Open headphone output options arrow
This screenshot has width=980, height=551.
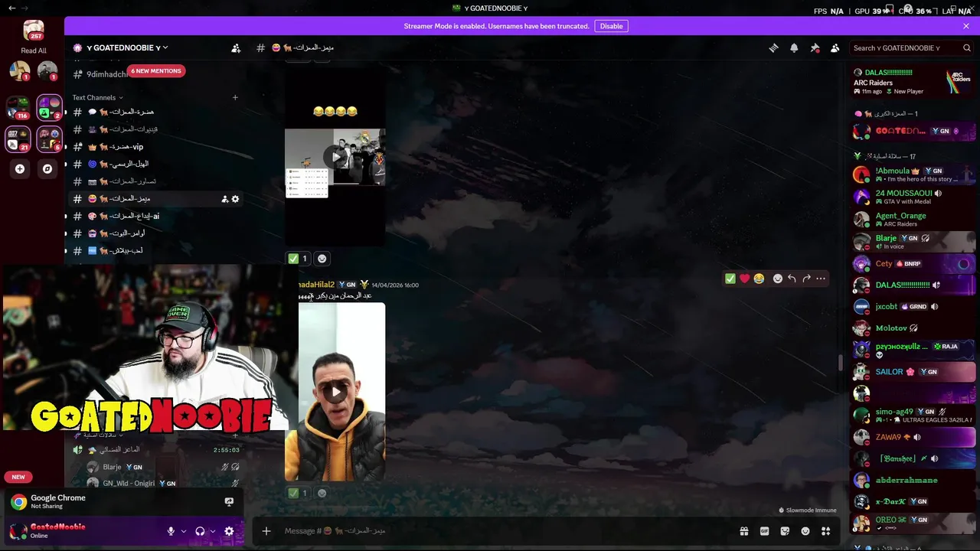pyautogui.click(x=213, y=531)
